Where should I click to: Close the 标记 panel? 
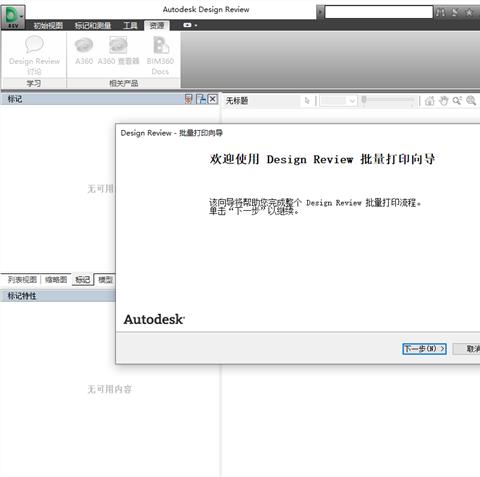[213, 99]
